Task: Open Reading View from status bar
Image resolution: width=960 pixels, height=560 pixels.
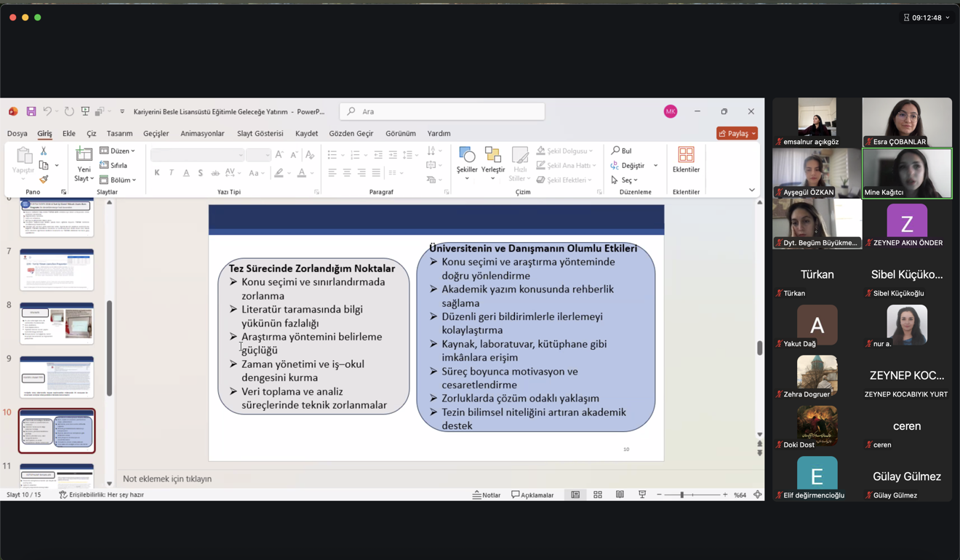Action: [x=620, y=495]
